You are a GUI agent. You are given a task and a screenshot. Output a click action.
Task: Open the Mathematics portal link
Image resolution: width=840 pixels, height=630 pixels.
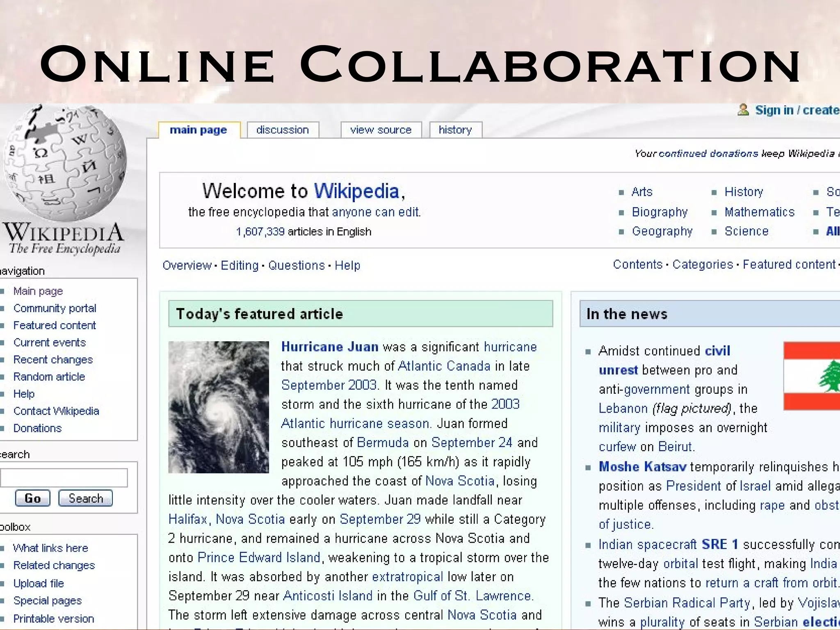coord(759,212)
